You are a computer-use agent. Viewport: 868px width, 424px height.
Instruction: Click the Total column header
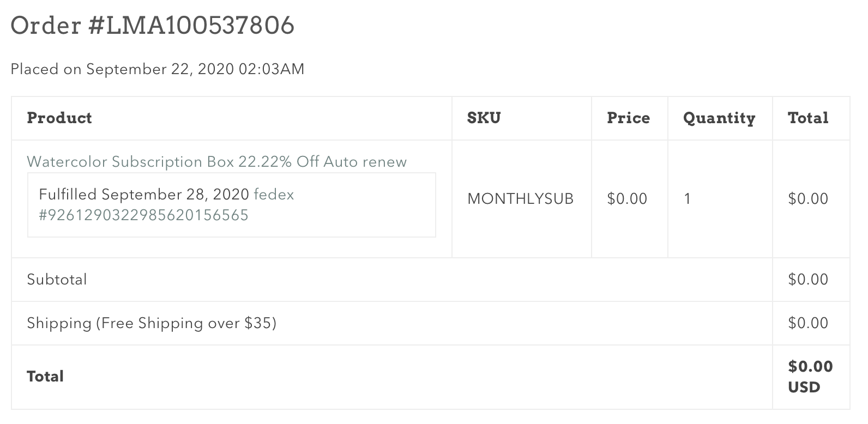click(x=808, y=118)
